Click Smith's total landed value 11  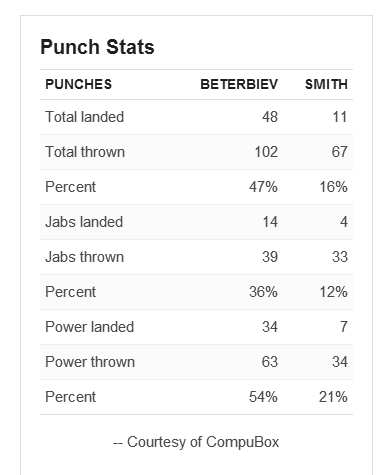pos(340,117)
